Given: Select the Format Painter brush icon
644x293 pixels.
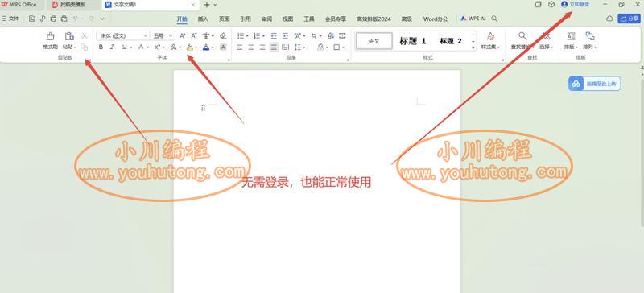Looking at the screenshot, I should [50, 36].
